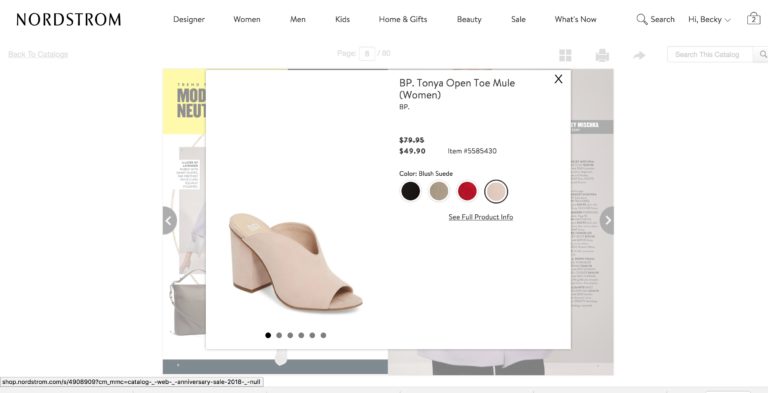The width and height of the screenshot is (768, 393).
Task: Open the Designer menu
Action: [x=189, y=20]
